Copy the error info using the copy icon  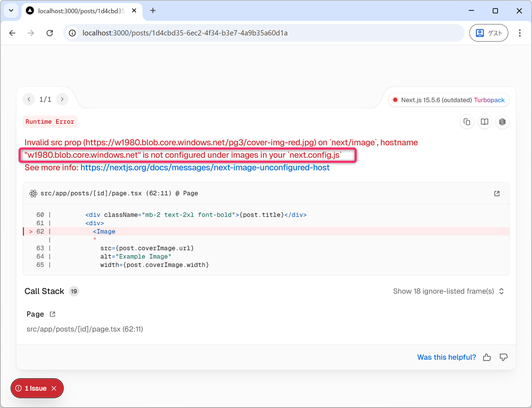[x=467, y=122]
